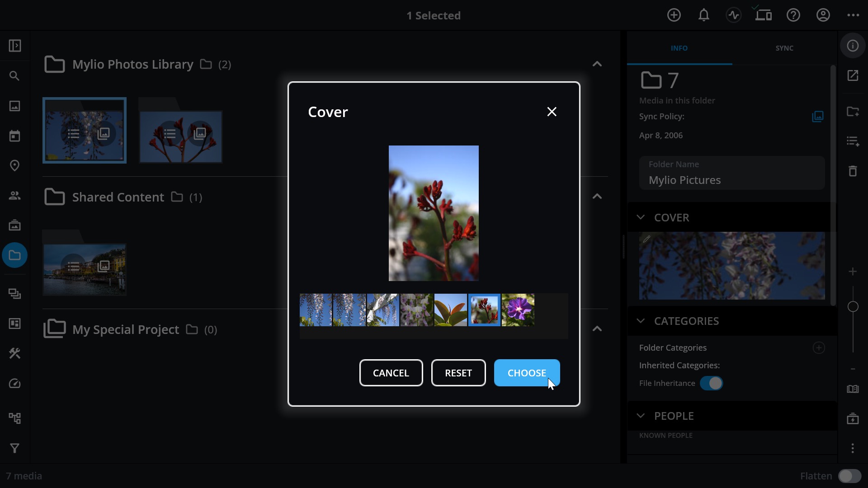Screen dimensions: 868x488
Task: Open the filter funnel icon
Action: (15, 448)
